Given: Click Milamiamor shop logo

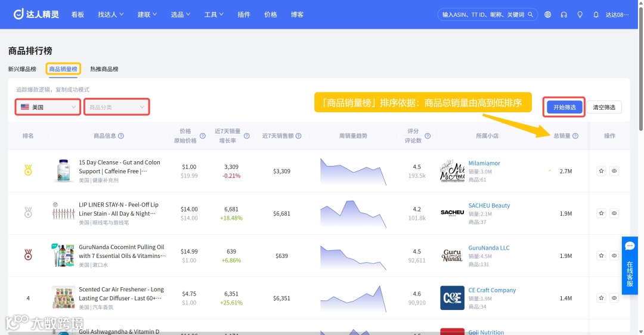Looking at the screenshot, I should point(452,171).
